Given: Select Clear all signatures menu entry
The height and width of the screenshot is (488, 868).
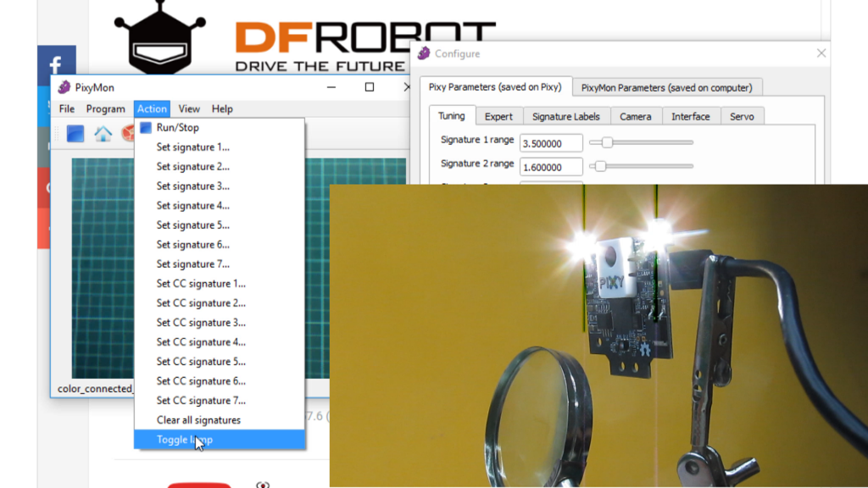Looking at the screenshot, I should click(x=198, y=420).
